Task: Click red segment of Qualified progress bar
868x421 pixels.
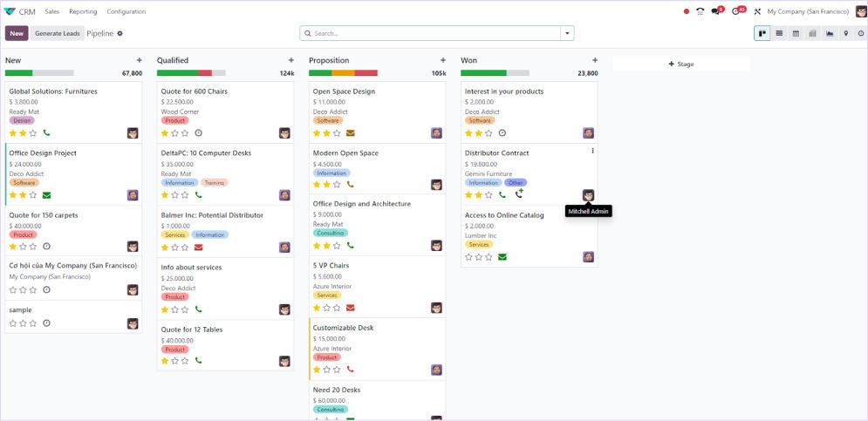Action: pyautogui.click(x=205, y=73)
